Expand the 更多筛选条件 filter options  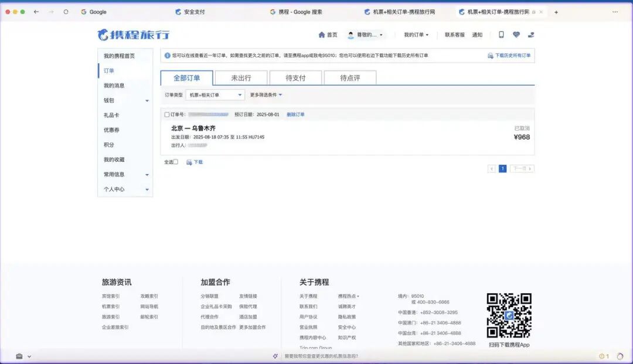(x=266, y=95)
